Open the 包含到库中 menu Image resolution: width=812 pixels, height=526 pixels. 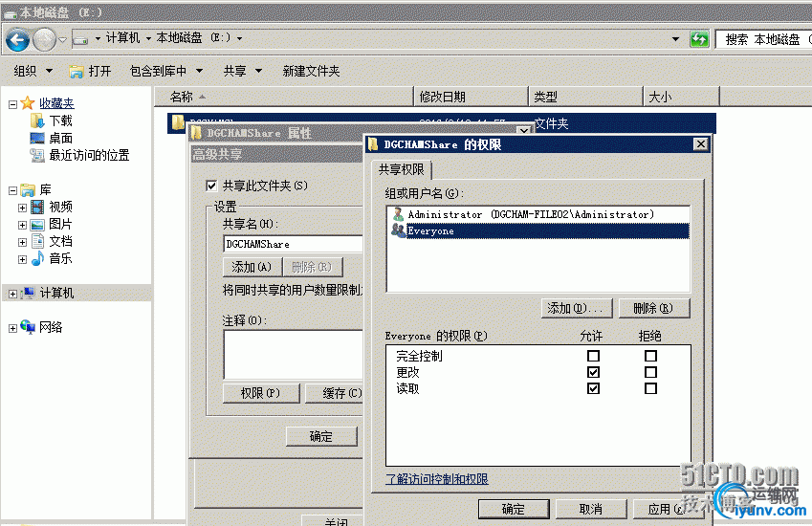[x=165, y=71]
